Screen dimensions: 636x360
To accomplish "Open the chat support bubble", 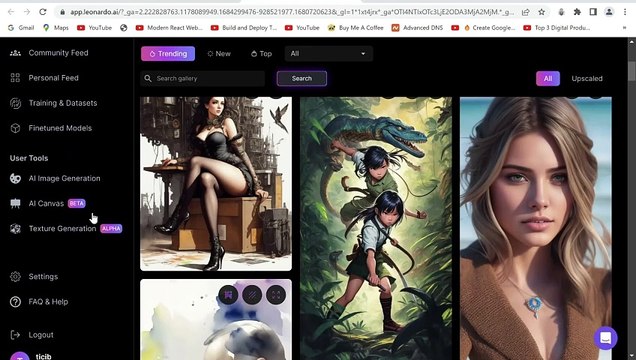I will coord(606,338).
